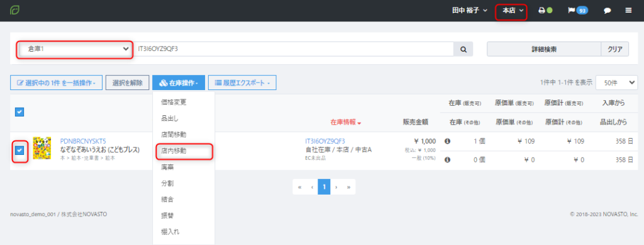Click the EC未出品 status text

point(316,157)
